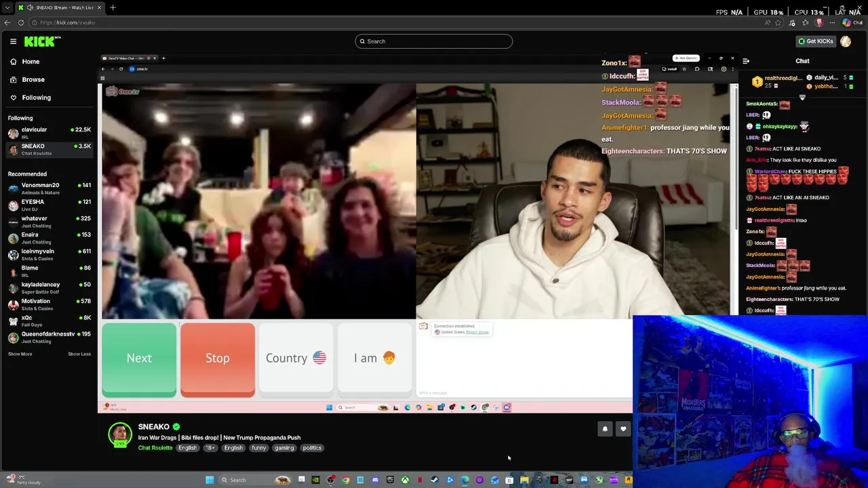The height and width of the screenshot is (488, 868).
Task: Open SNEAKO channel in Following list
Action: tap(49, 149)
